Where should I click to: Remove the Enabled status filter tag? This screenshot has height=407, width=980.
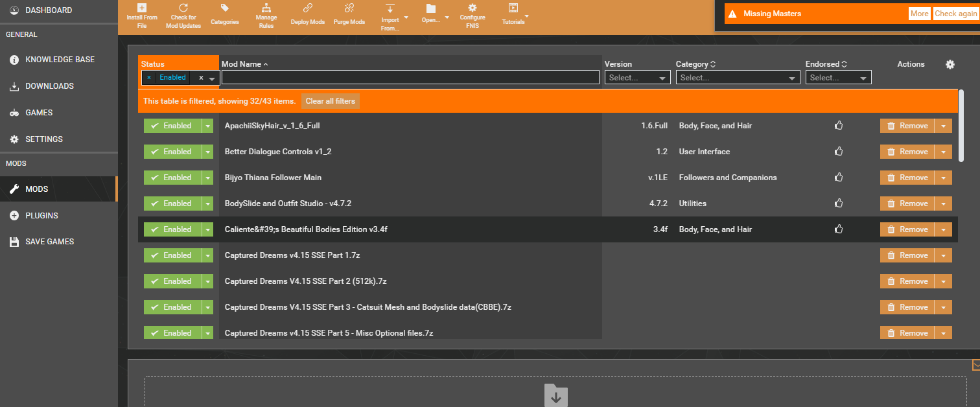coord(148,77)
